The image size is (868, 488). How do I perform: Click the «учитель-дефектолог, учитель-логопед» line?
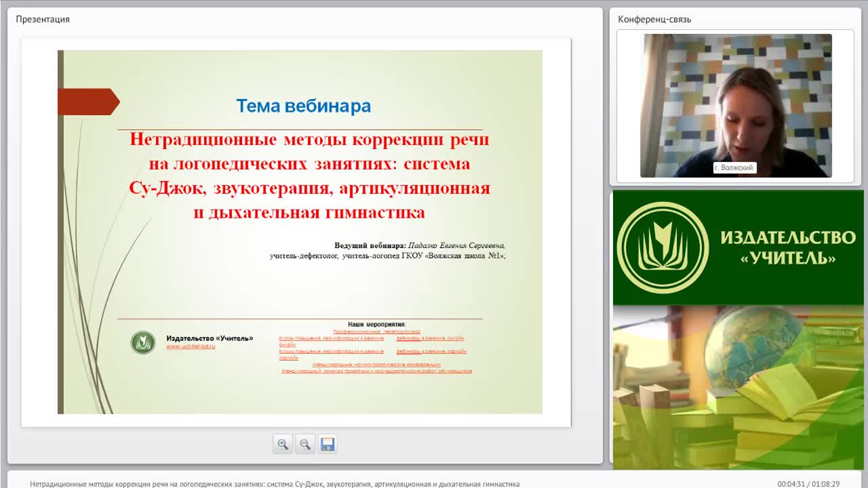pos(388,256)
